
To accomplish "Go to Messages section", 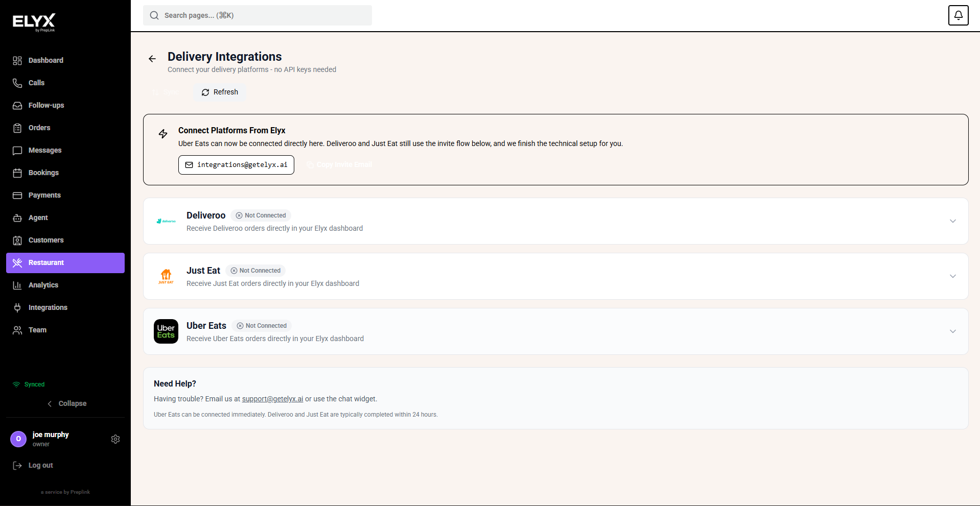I will (x=65, y=151).
